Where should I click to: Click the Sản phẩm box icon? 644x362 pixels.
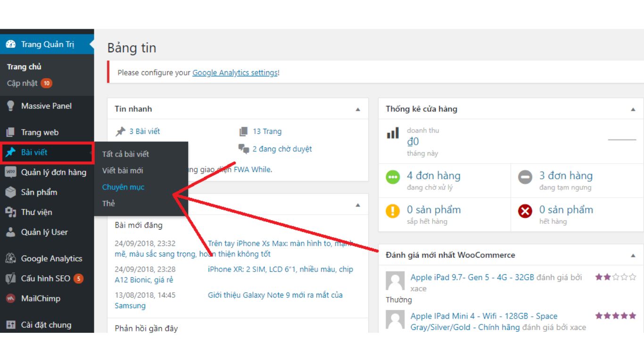[x=10, y=192]
